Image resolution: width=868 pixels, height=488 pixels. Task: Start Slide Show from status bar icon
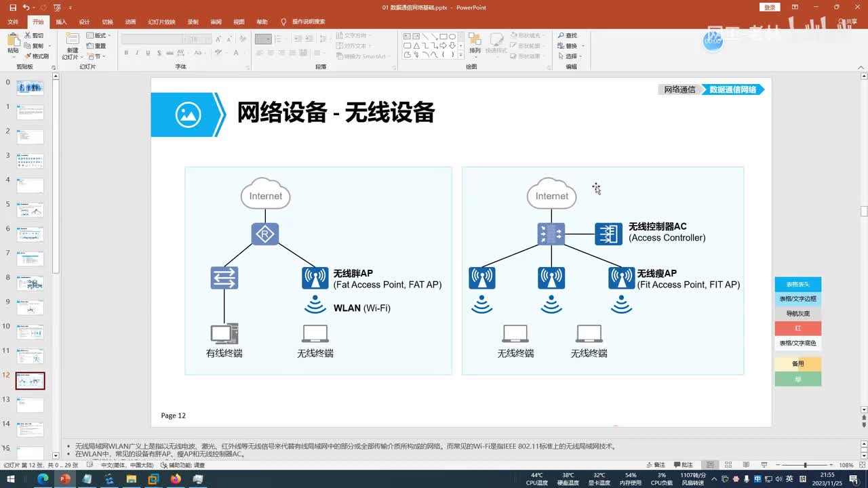tap(764, 465)
